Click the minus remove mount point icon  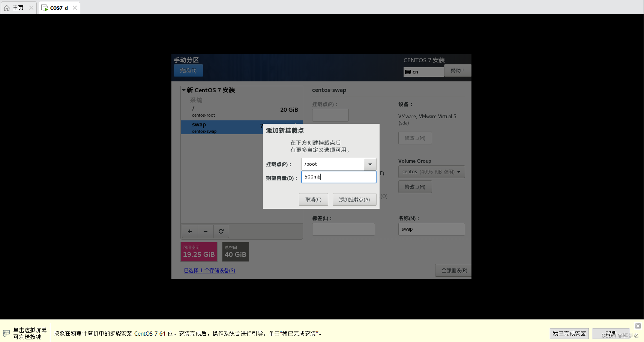pos(206,231)
